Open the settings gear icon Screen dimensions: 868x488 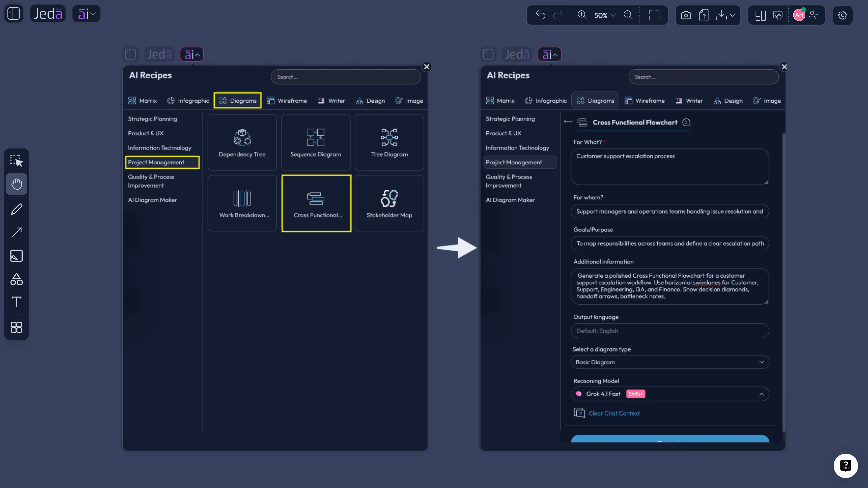[843, 15]
